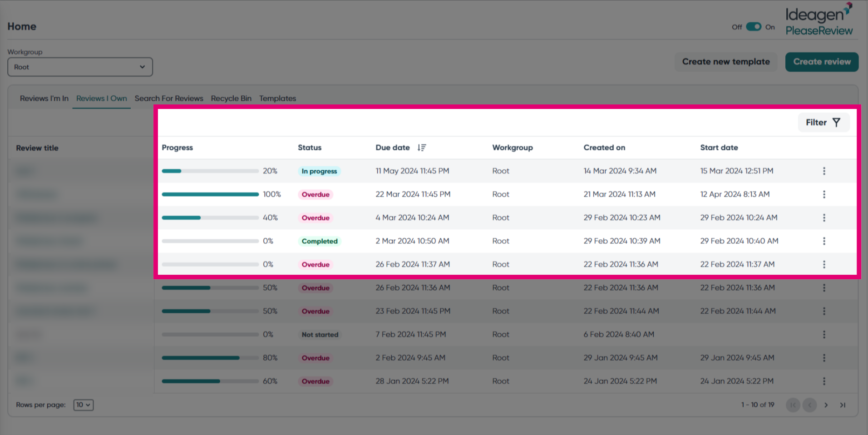Open the Workgroup Root dropdown
The width and height of the screenshot is (868, 435).
pos(80,67)
